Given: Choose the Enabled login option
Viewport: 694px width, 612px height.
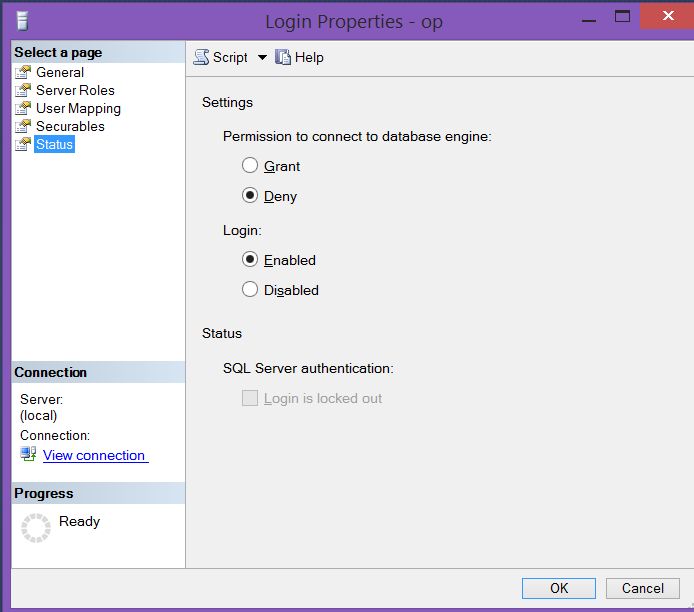Looking at the screenshot, I should click(250, 259).
